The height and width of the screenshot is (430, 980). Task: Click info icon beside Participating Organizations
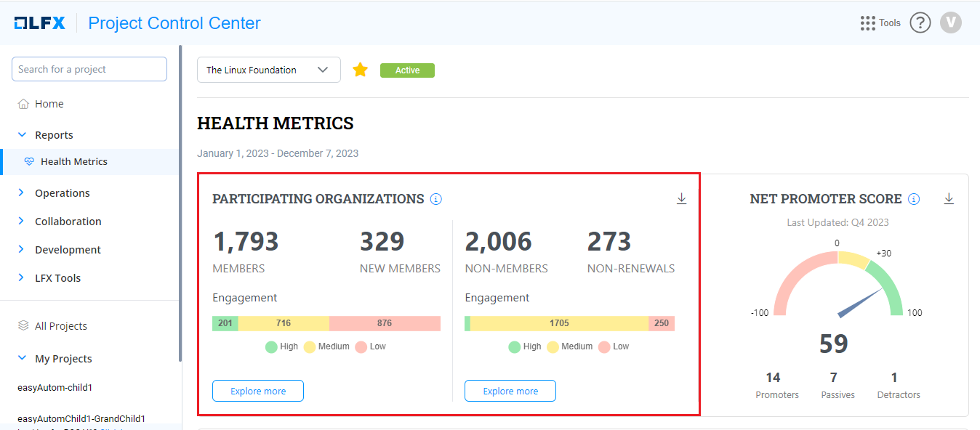click(436, 199)
